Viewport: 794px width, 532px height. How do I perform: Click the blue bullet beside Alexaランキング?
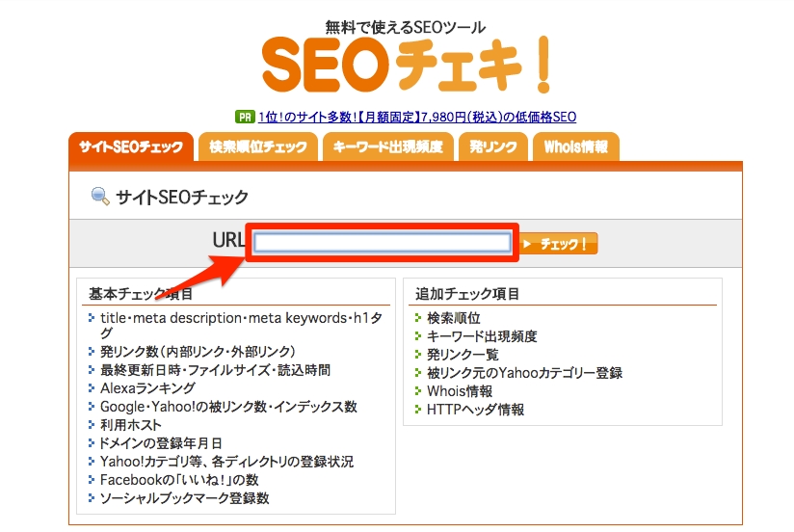click(92, 388)
